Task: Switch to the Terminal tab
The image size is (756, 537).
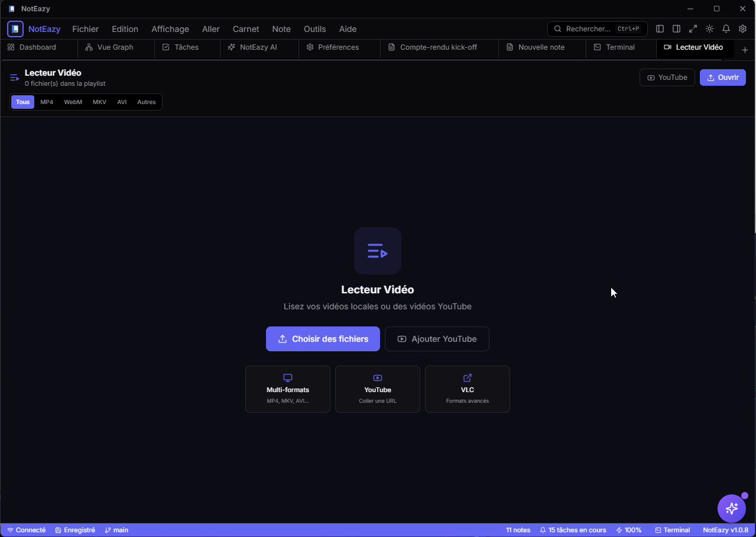Action: pos(621,47)
